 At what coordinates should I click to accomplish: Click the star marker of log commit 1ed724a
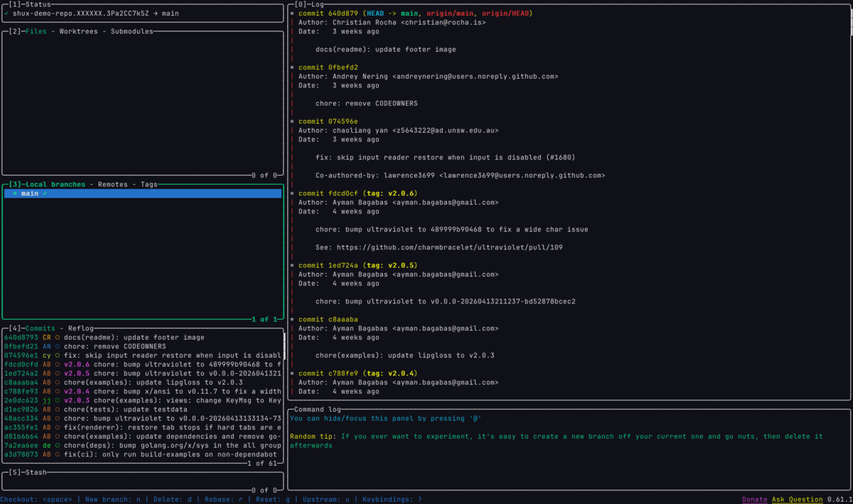coord(291,265)
